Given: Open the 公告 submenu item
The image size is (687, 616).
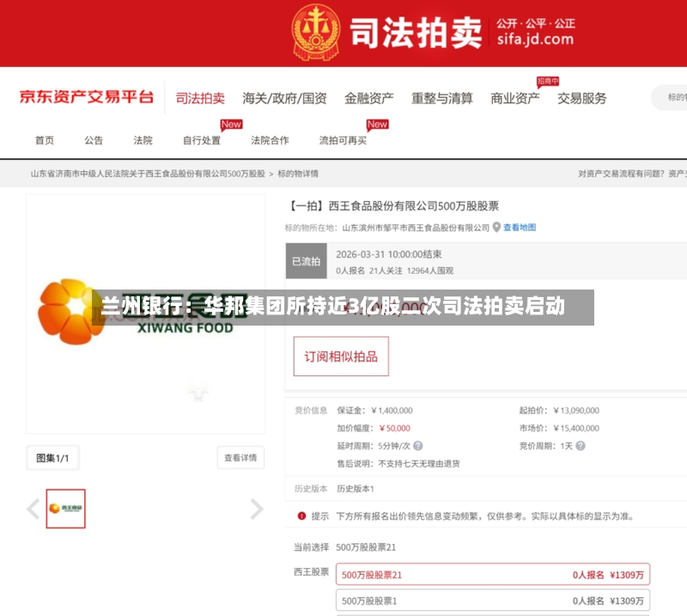Looking at the screenshot, I should click(x=94, y=140).
